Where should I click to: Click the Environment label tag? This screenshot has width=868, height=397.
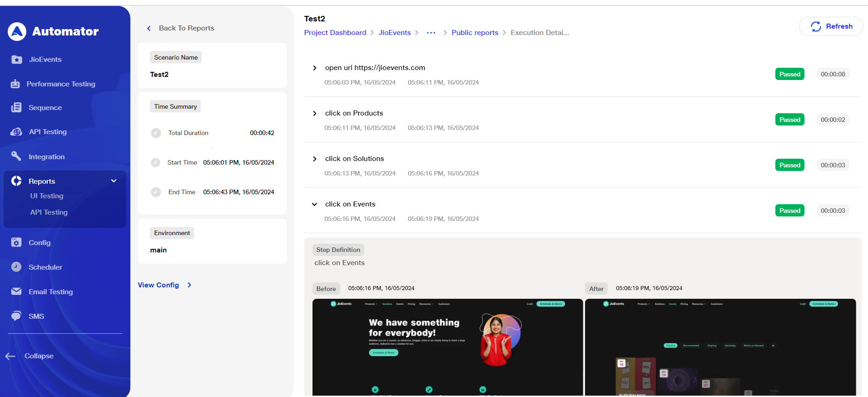point(172,233)
